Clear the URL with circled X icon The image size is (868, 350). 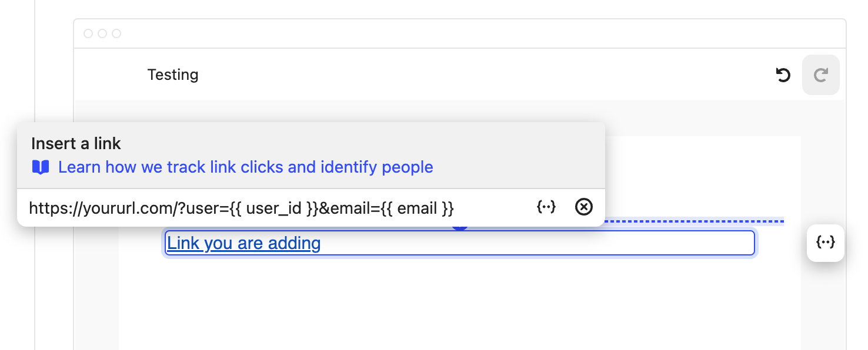pyautogui.click(x=583, y=207)
